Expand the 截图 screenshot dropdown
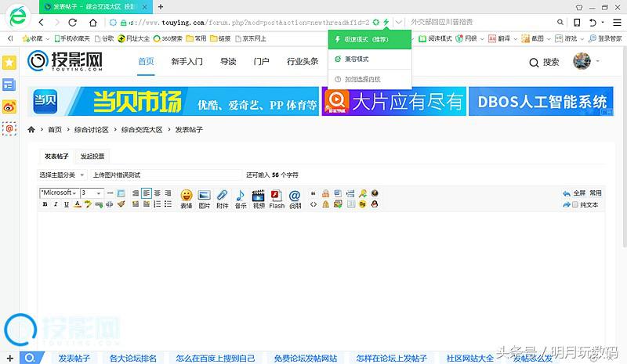This screenshot has height=364, width=627. 549,39
